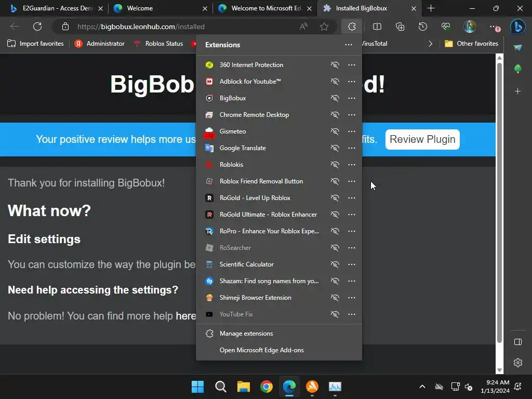
Task: Open Other favorites folder
Action: coord(471,44)
